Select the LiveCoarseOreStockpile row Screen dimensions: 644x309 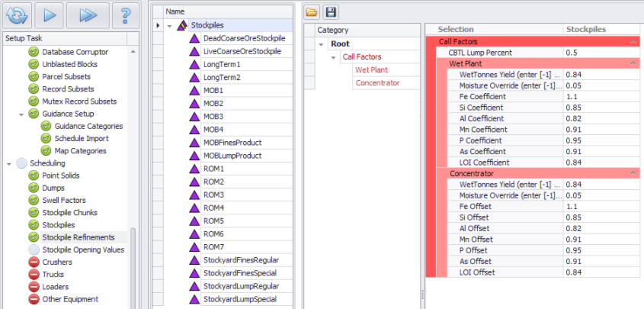246,52
